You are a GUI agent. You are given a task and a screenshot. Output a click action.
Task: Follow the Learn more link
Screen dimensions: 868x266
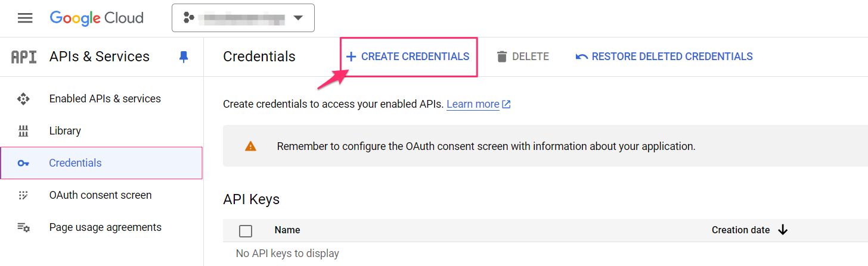[x=473, y=104]
